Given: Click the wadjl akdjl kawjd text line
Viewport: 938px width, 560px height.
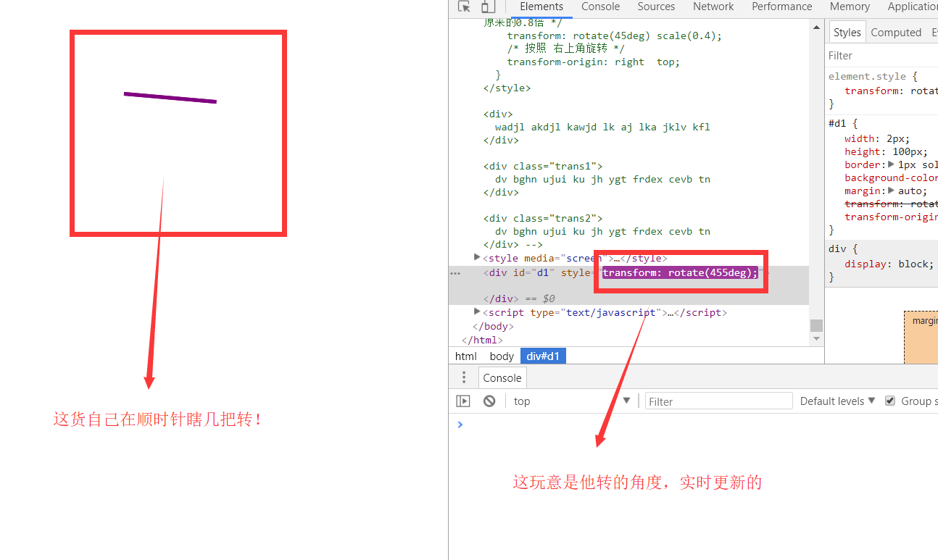Looking at the screenshot, I should [602, 127].
